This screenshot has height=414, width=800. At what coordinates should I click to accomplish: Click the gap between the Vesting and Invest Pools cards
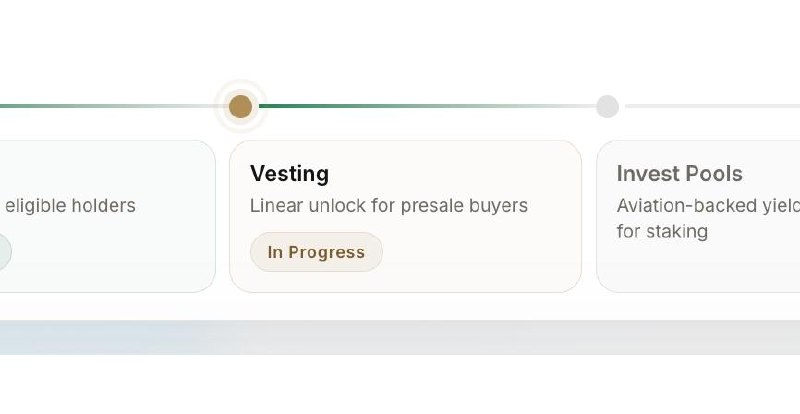pos(589,216)
